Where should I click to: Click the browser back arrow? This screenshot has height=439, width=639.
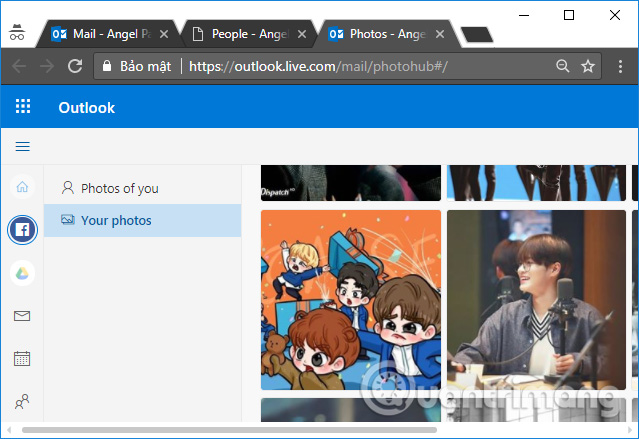pyautogui.click(x=19, y=66)
